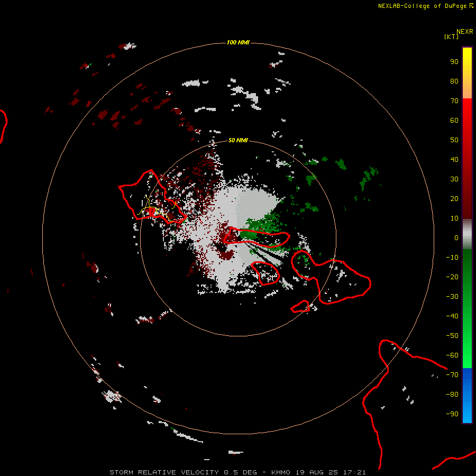476x476 pixels.
Task: Click the positive 10 scale value
Action: pos(454,218)
